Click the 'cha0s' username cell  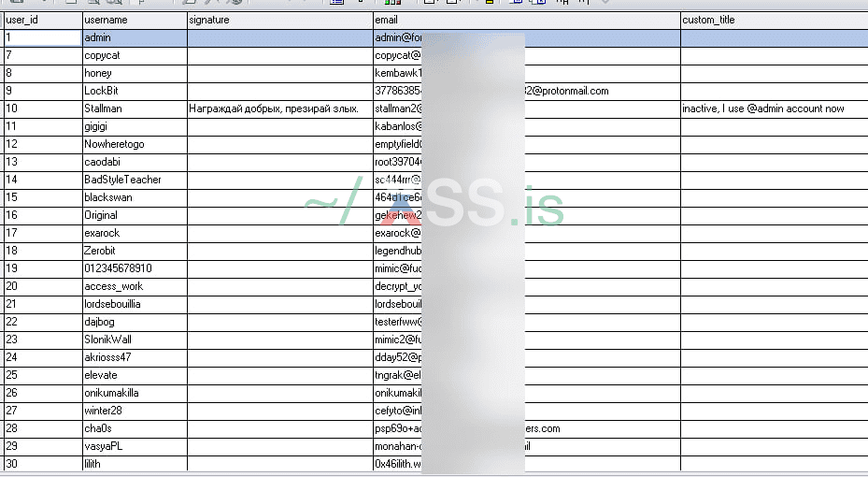click(135, 428)
